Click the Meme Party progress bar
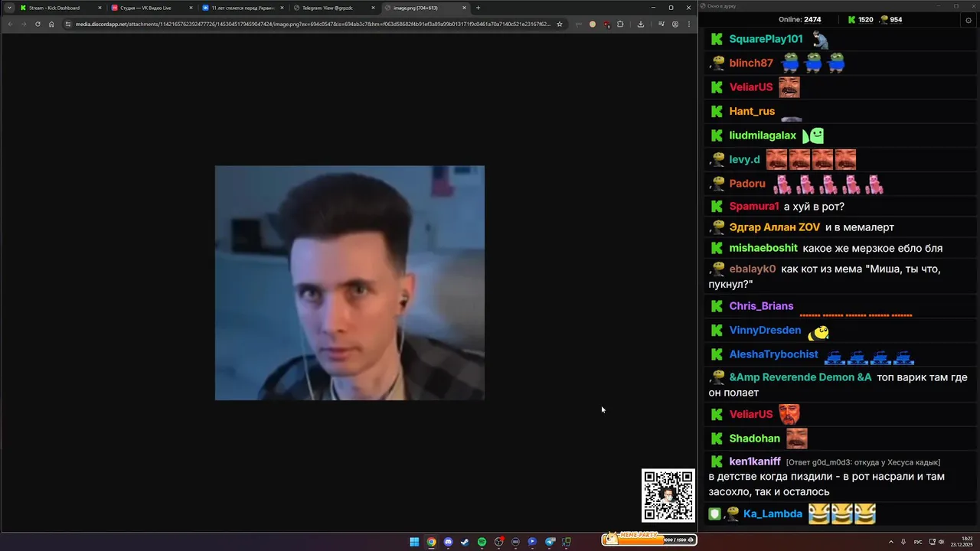Screen dimensions: 980x551 click(x=649, y=539)
